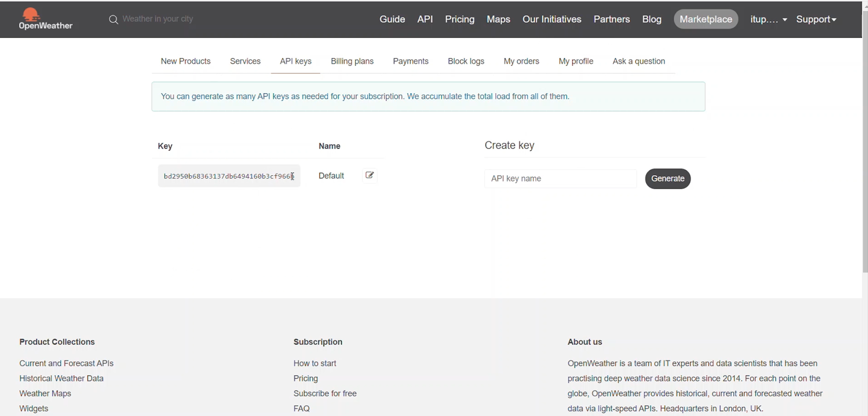Open Weather Maps footer link
Image resolution: width=868 pixels, height=416 pixels.
point(45,394)
